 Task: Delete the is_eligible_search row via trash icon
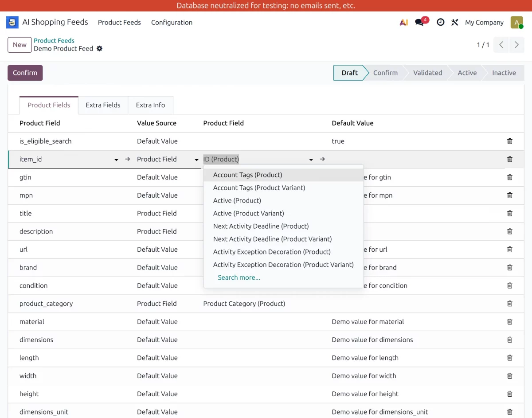click(509, 141)
